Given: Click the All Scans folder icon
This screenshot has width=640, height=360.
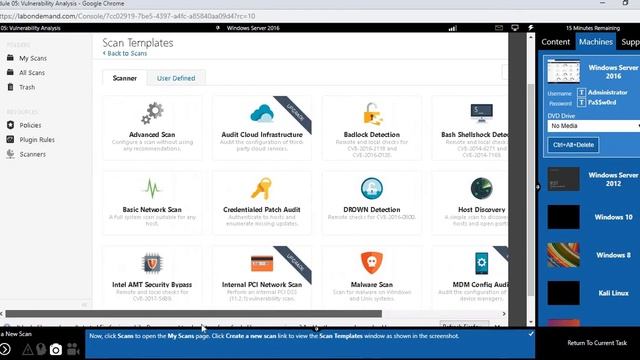Looking at the screenshot, I should tap(10, 72).
